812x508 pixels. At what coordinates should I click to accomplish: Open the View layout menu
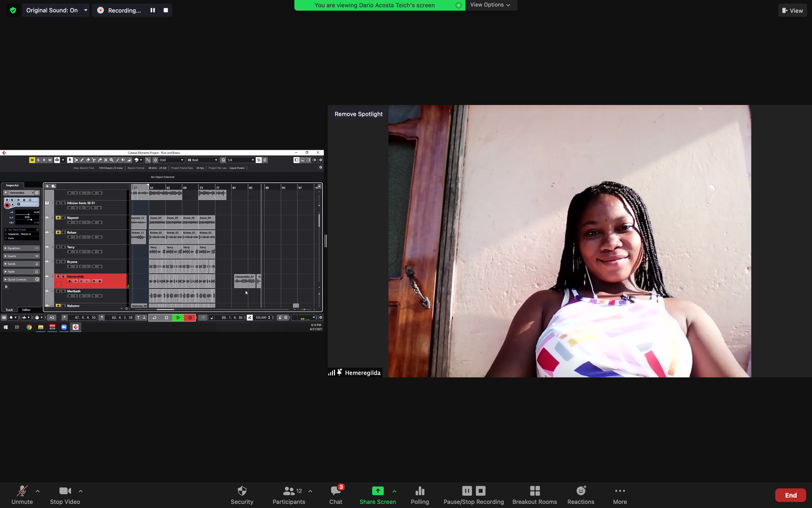click(x=792, y=11)
